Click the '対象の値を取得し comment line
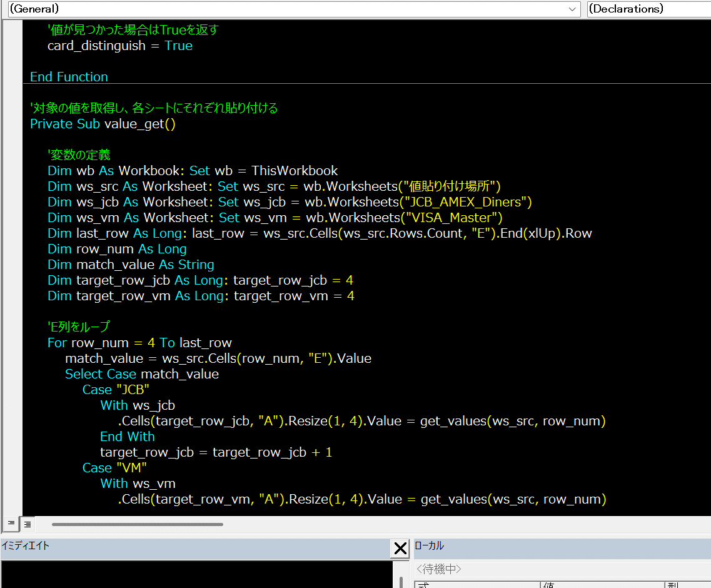 154,108
